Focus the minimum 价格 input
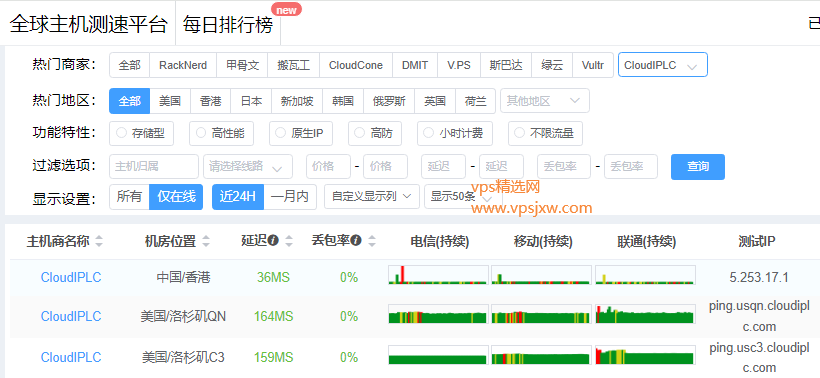This screenshot has width=820, height=378. 328,167
